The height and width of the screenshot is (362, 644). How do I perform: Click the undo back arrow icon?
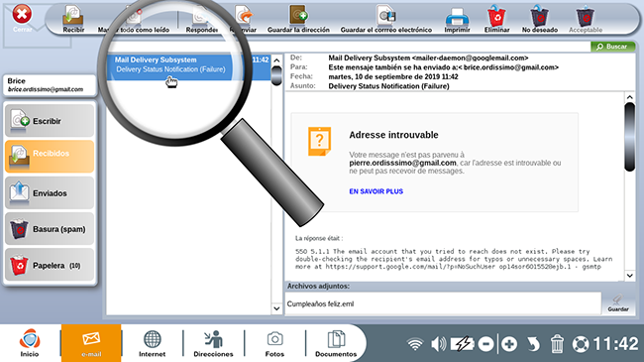tap(533, 344)
